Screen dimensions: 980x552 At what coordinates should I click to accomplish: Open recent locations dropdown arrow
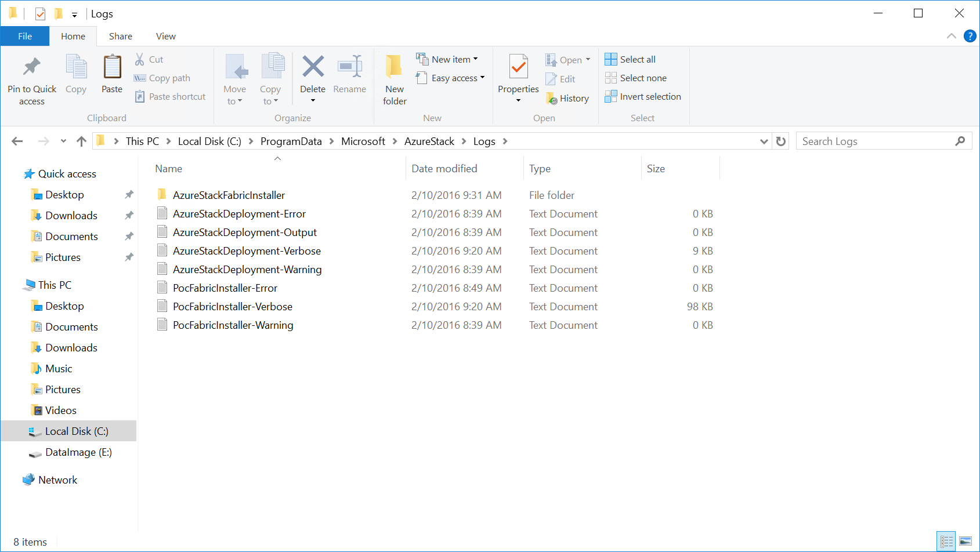pyautogui.click(x=63, y=141)
